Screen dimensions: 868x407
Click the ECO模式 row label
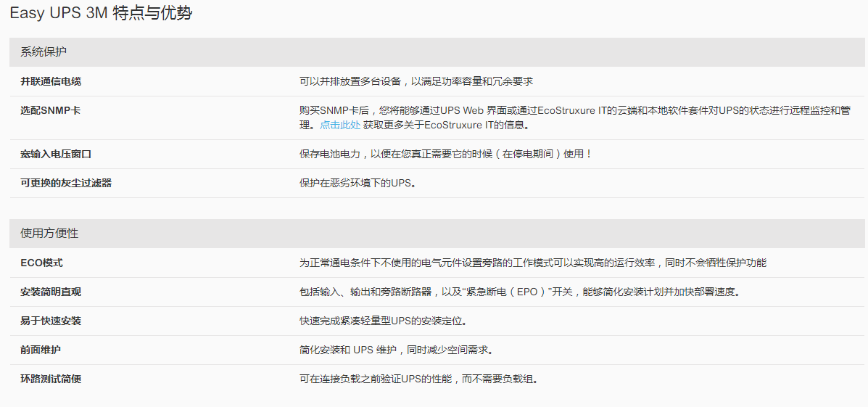tap(41, 263)
